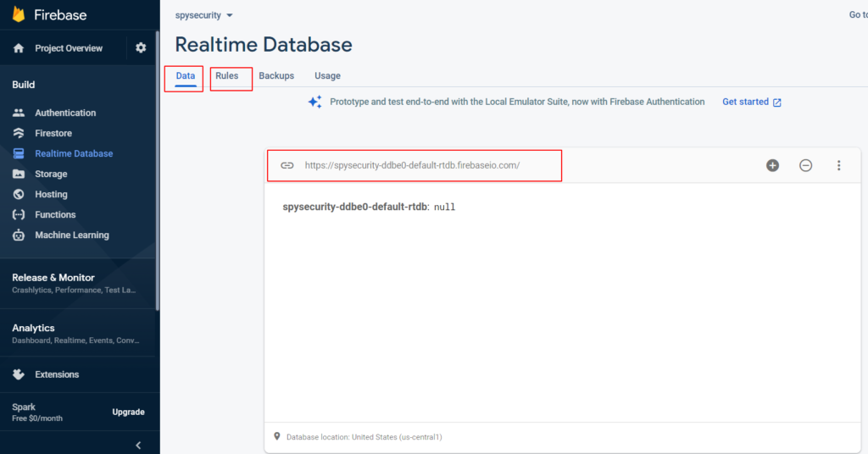This screenshot has height=454, width=868.
Task: Click the sparkle icon beside emulator notice
Action: coord(315,102)
